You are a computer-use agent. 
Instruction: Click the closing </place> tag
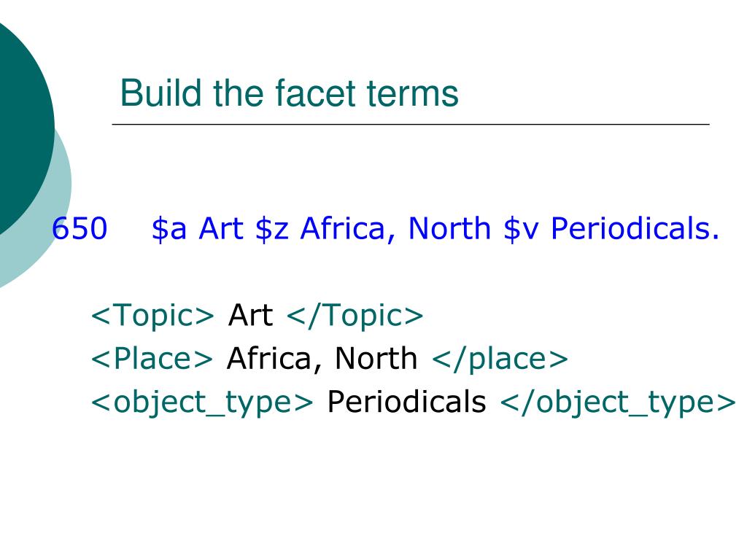(500, 359)
